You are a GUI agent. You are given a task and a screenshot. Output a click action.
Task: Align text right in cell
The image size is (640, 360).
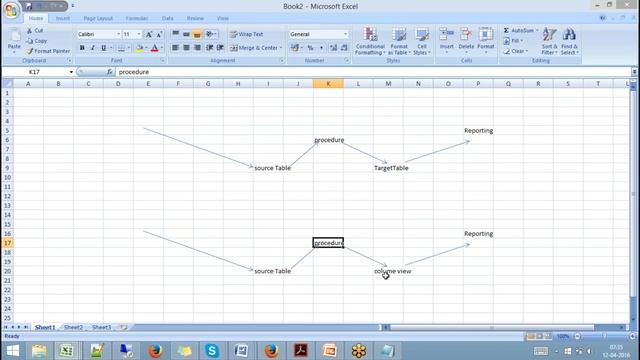197,48
